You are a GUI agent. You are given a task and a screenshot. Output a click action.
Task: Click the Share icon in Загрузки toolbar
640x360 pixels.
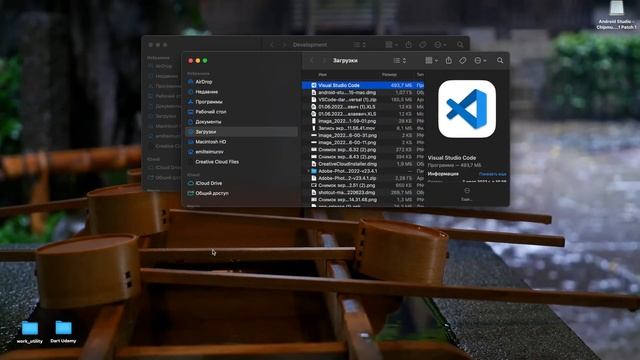pyautogui.click(x=449, y=60)
